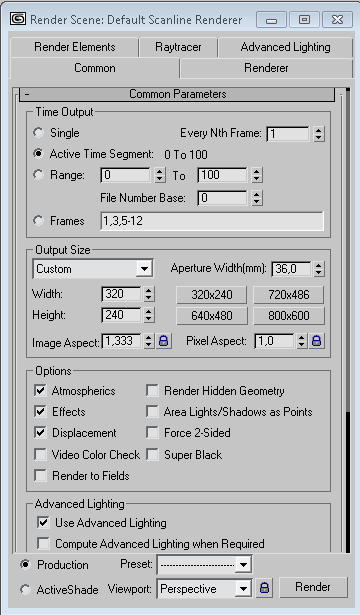Toggle Use Advanced Lighting checkbox
This screenshot has width=360, height=615.
click(x=43, y=522)
